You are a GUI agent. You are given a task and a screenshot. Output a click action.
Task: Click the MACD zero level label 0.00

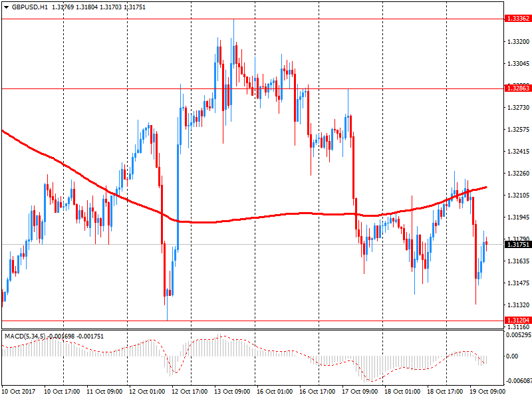pos(512,356)
